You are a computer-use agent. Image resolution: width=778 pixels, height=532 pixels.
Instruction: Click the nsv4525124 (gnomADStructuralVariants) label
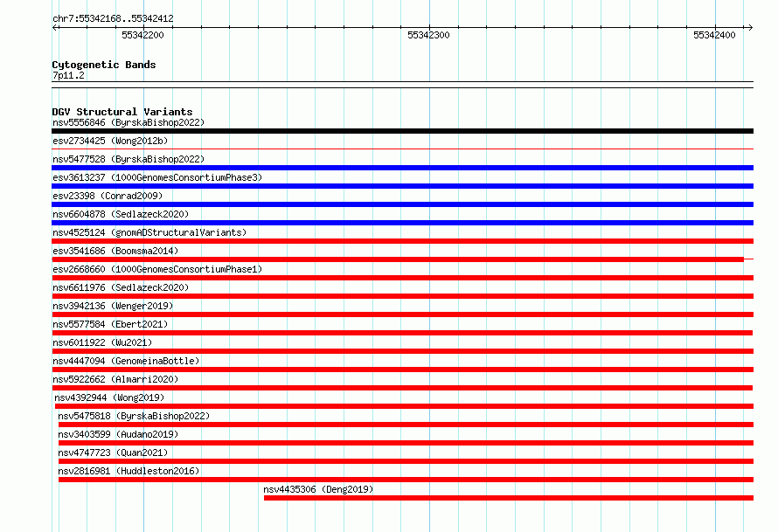pyautogui.click(x=149, y=232)
